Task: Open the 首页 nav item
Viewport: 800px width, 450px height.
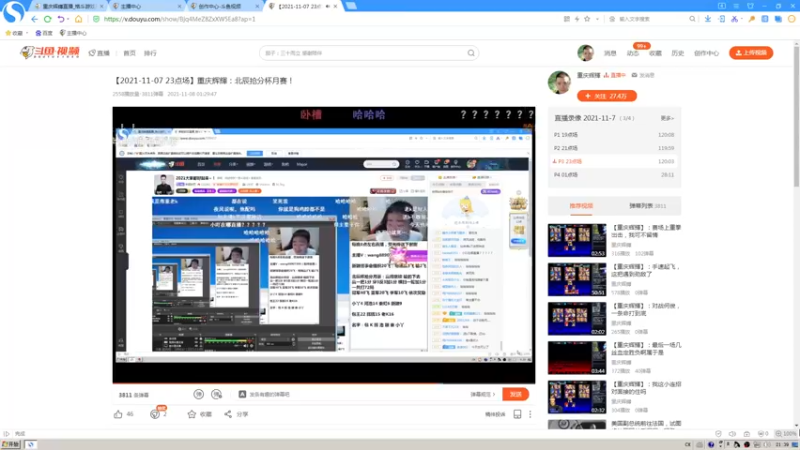Action: [x=130, y=53]
